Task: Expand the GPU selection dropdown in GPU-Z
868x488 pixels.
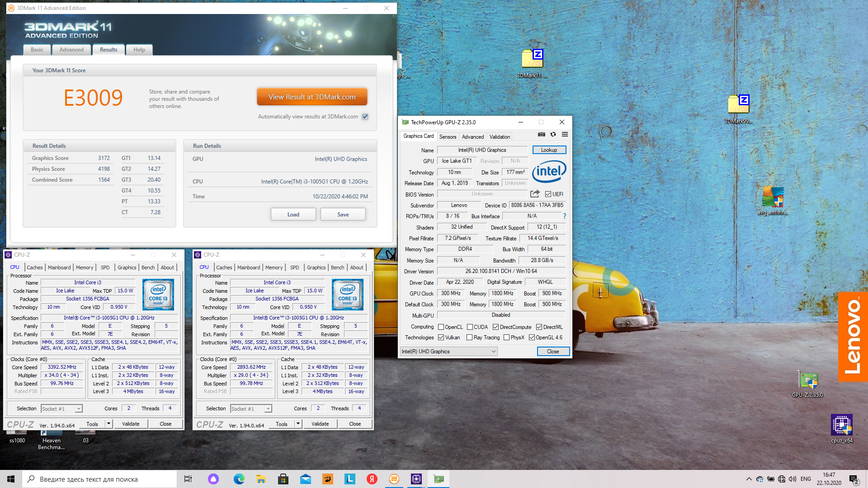Action: point(448,352)
